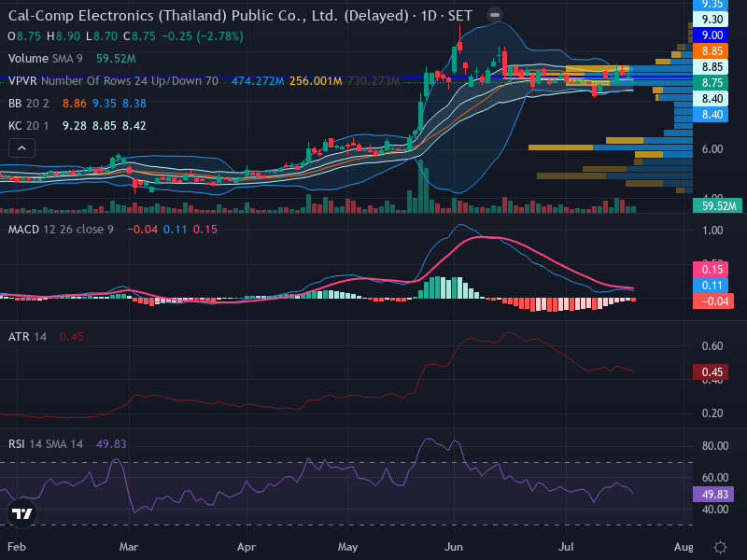The width and height of the screenshot is (747, 560).
Task: Click the May label on time axis
Action: [x=347, y=547]
